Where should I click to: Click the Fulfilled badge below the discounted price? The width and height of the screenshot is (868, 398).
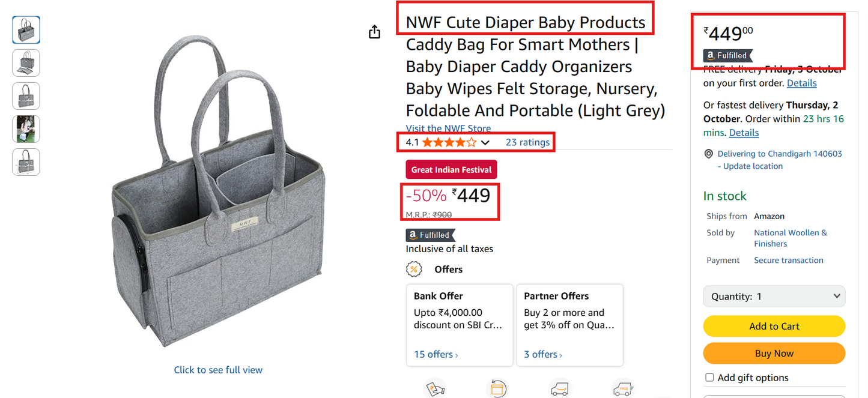[430, 235]
